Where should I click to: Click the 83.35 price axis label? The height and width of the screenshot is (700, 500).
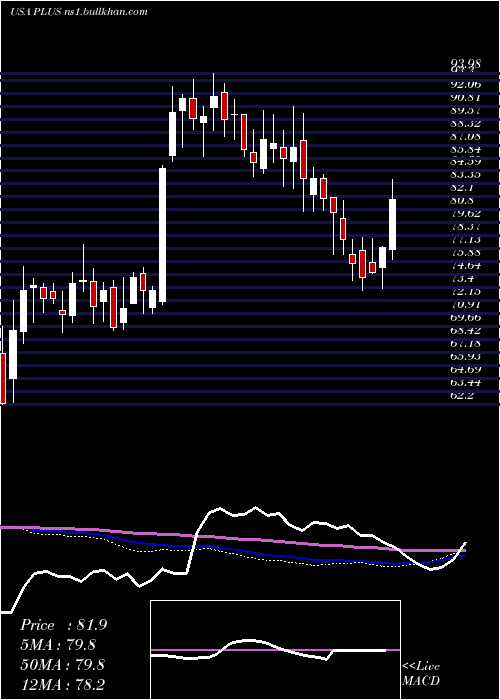(x=465, y=175)
